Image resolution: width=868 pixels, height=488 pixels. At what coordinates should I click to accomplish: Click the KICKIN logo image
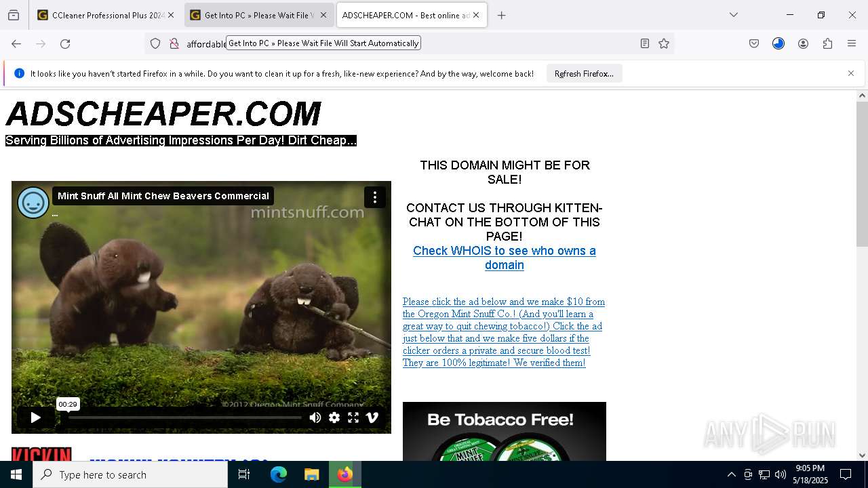click(41, 454)
